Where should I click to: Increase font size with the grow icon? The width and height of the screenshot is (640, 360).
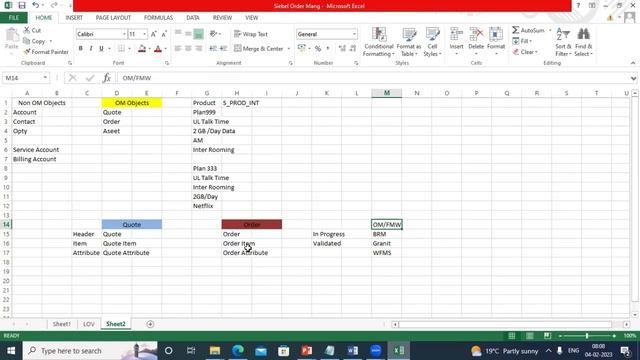click(153, 34)
